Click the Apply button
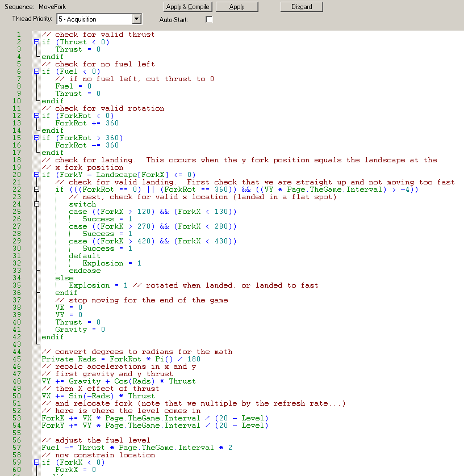464x476 pixels. (x=237, y=7)
